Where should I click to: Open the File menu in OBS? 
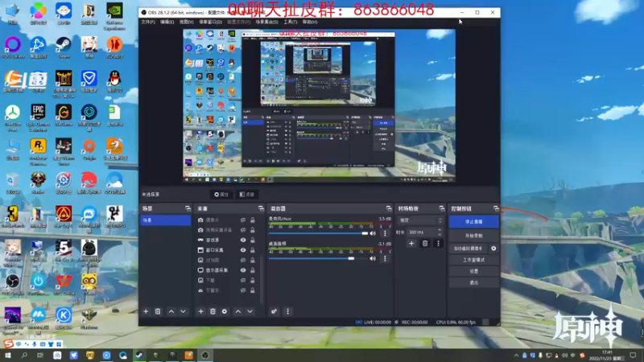[x=148, y=22]
